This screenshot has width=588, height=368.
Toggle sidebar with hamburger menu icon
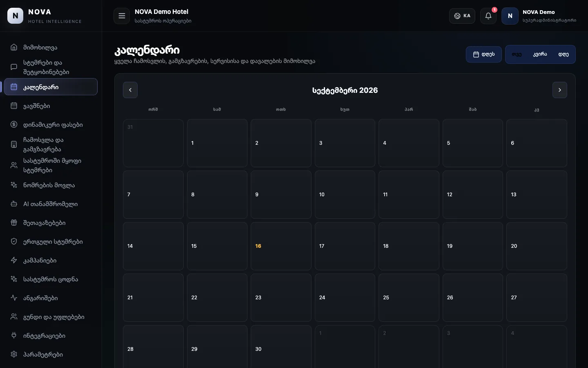(x=122, y=16)
